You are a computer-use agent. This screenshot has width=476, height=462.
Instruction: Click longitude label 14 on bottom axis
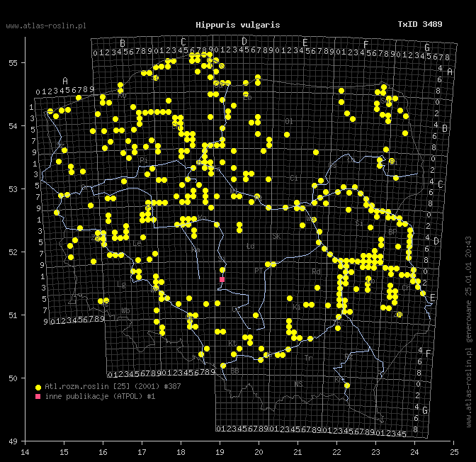pyautogui.click(x=25, y=452)
